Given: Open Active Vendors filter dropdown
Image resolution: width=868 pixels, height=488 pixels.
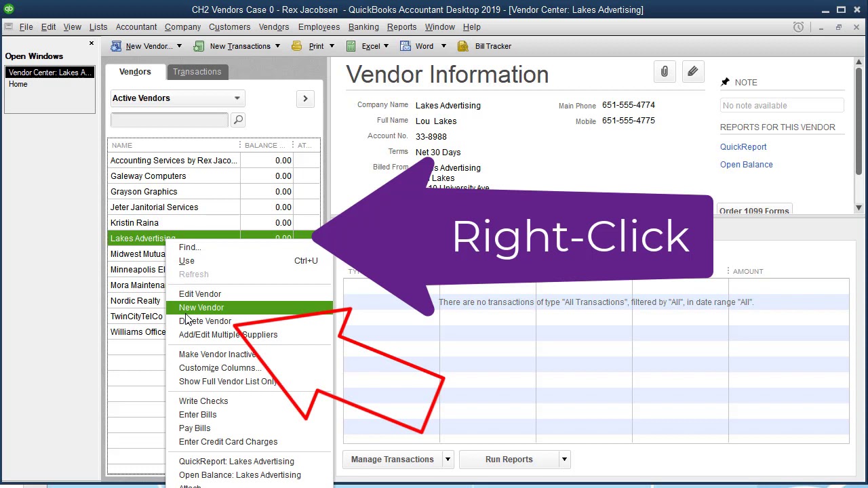Looking at the screenshot, I should pyautogui.click(x=176, y=98).
